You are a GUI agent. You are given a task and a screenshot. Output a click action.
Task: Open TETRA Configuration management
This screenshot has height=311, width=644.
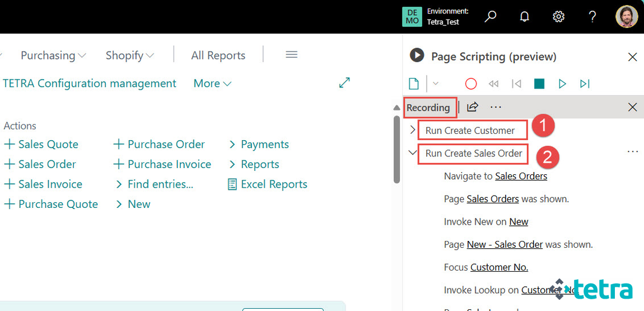tap(90, 83)
